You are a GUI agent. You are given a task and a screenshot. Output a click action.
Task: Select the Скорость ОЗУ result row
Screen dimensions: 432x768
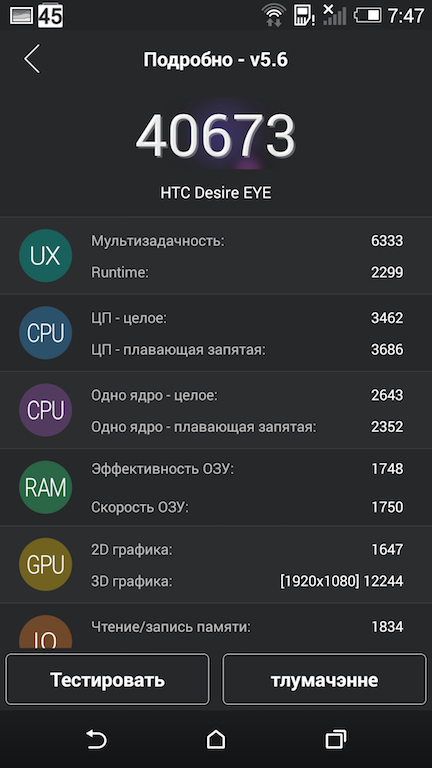[247, 506]
